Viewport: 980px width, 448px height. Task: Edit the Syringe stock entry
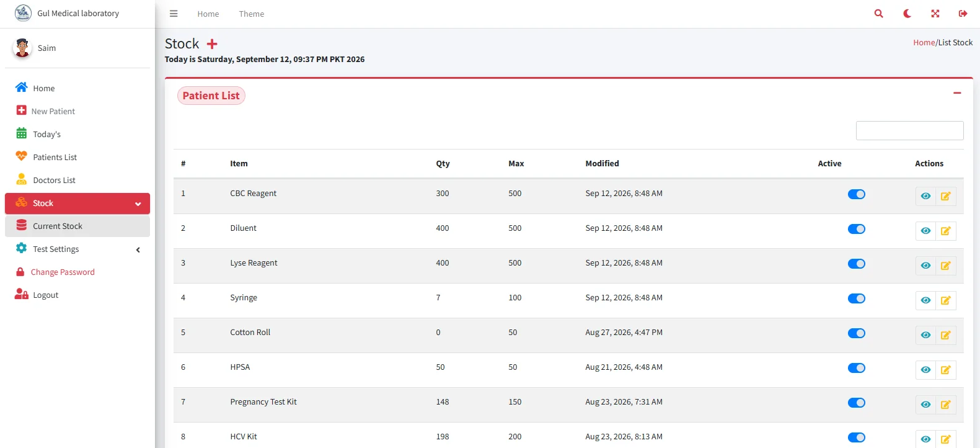[x=946, y=300]
